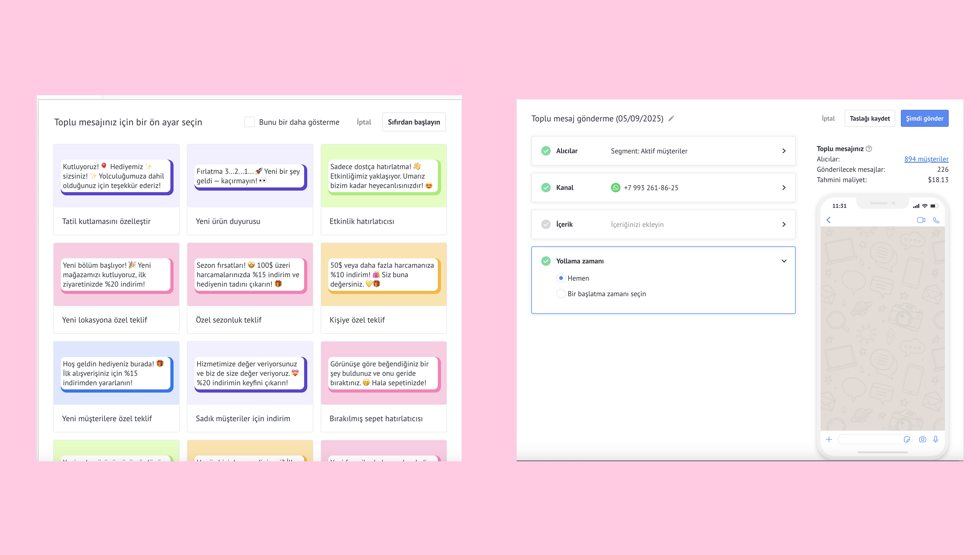
Task: Check the 'Bunu bir daha gösterme' checkbox
Action: pyautogui.click(x=250, y=122)
